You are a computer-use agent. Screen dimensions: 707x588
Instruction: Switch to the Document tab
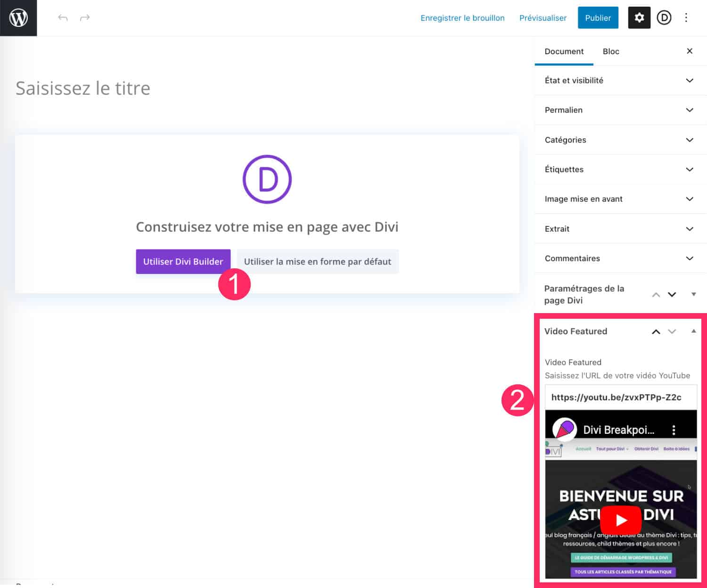[x=564, y=51]
